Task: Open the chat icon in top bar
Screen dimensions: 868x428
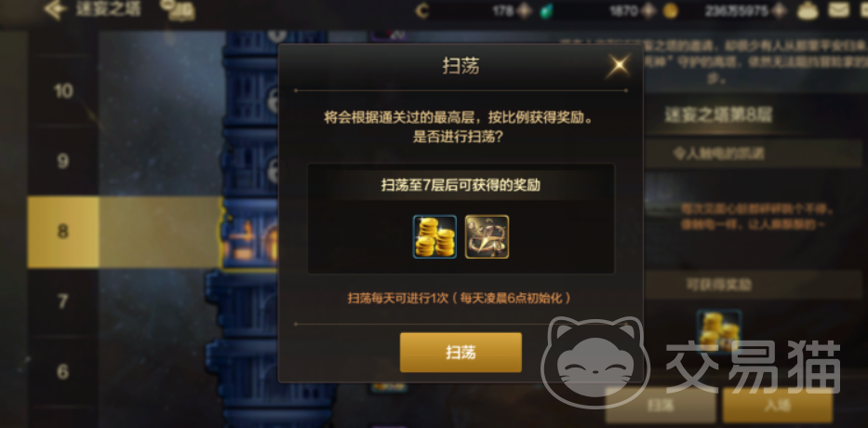Action: [176, 9]
